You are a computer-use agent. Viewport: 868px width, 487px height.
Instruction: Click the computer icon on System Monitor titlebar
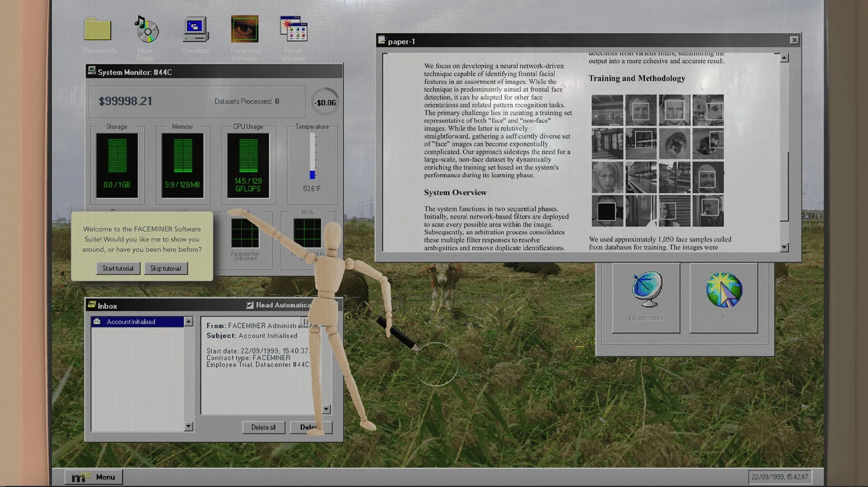(x=92, y=71)
